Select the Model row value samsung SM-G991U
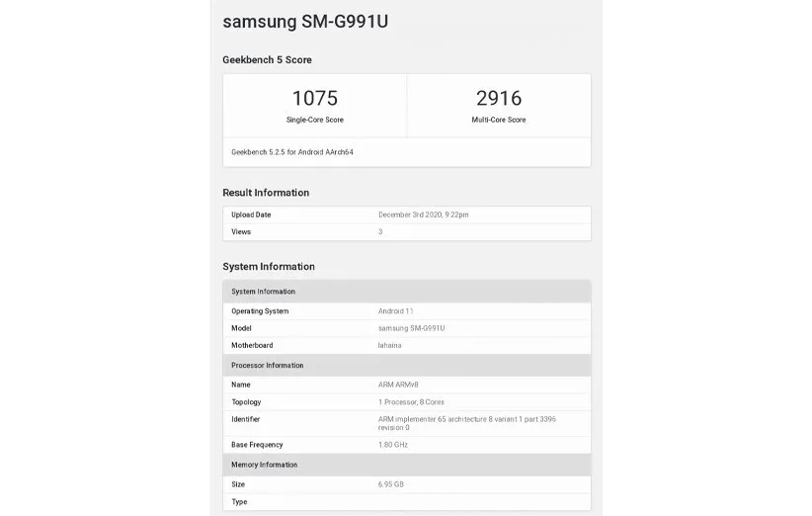 click(x=411, y=328)
